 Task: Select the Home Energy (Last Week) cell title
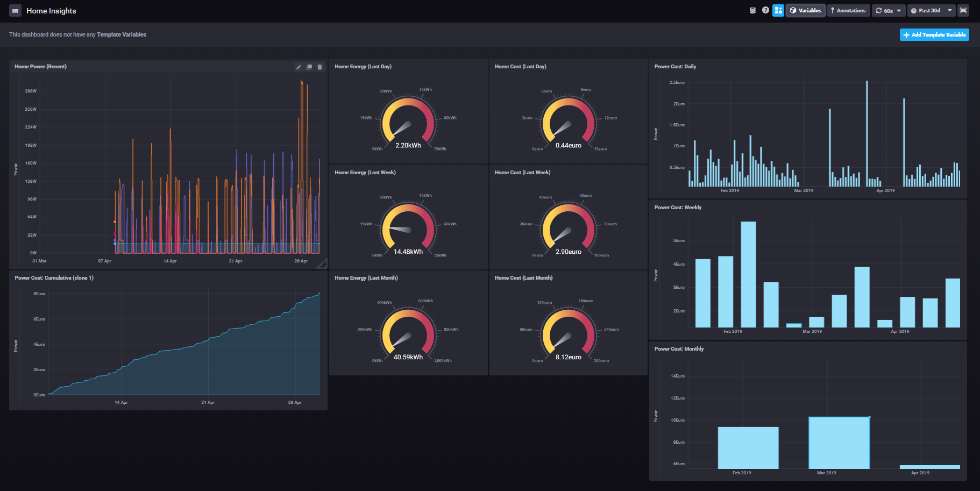[365, 173]
